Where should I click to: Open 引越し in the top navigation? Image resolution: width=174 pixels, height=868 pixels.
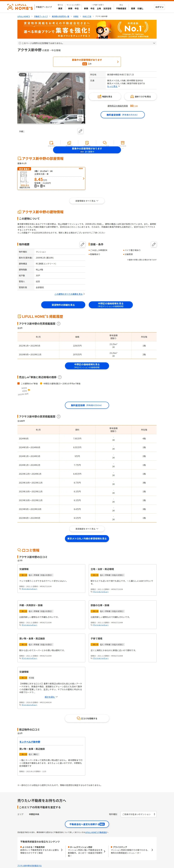[140, 8]
